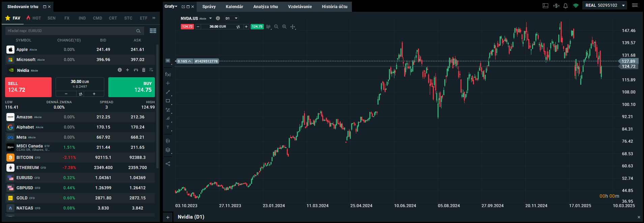The width and height of the screenshot is (644, 223).
Task: Click the share chart icon
Action: 168,164
